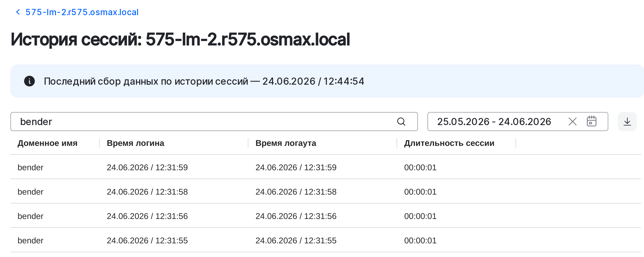Click the info icon in the blue banner
644x257 pixels.
(29, 81)
